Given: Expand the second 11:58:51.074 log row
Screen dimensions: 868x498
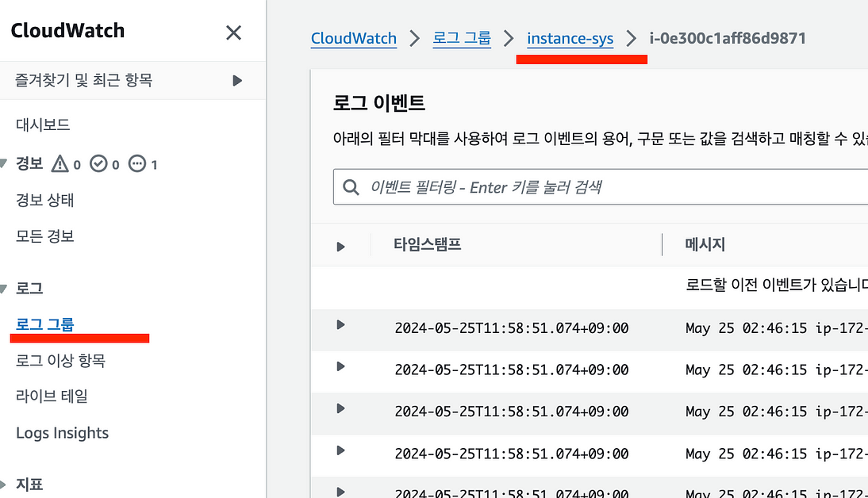Looking at the screenshot, I should pos(341,366).
